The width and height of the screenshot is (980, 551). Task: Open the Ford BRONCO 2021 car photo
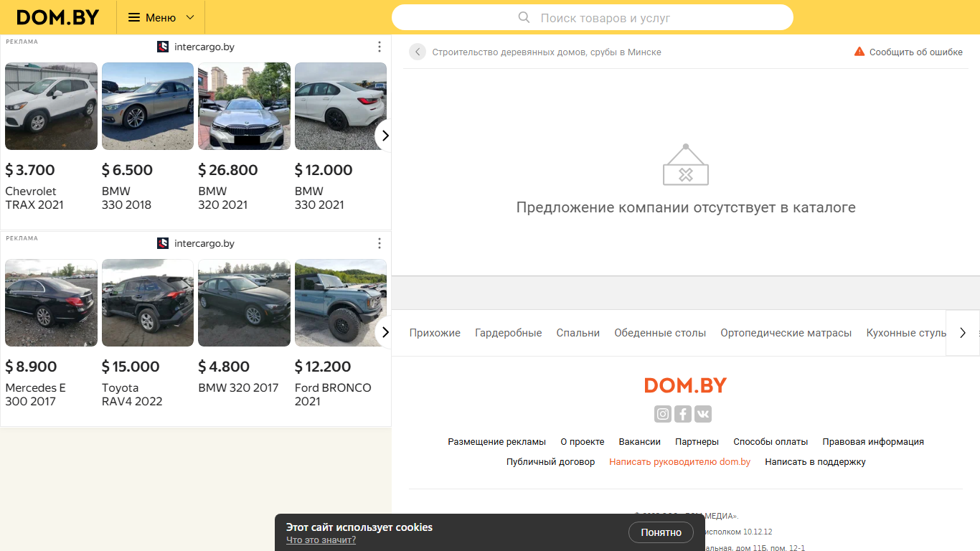(x=341, y=303)
